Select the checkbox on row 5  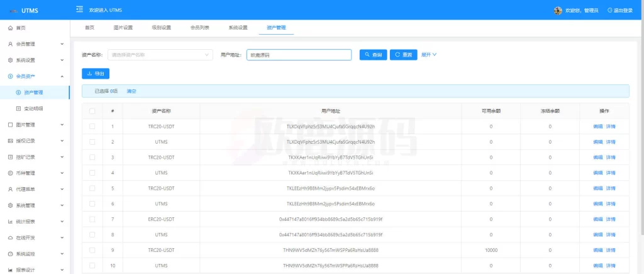(x=92, y=188)
